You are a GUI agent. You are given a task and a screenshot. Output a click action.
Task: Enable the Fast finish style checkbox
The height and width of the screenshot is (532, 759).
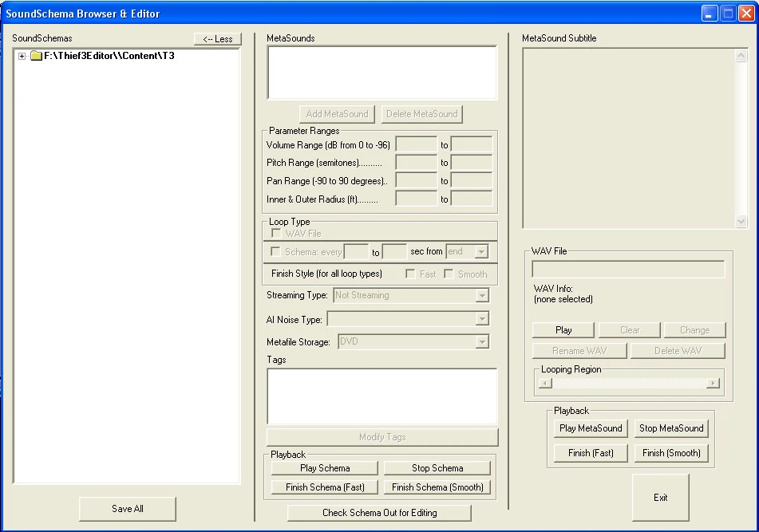(x=410, y=274)
